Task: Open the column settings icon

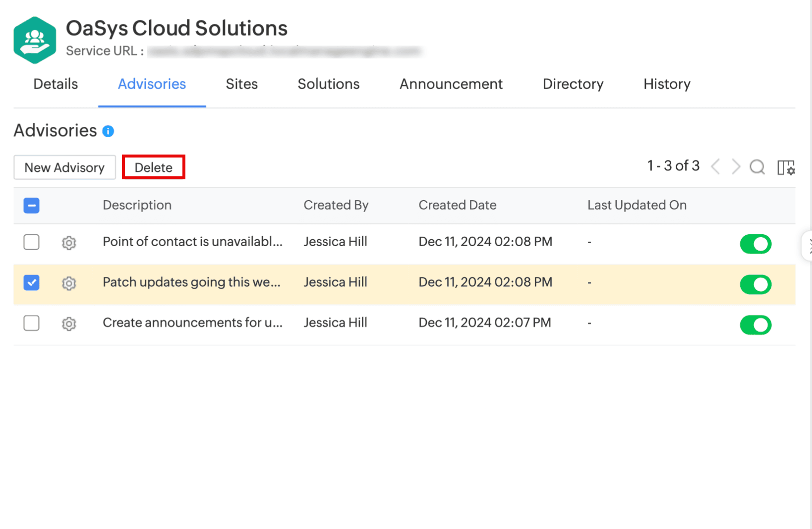Action: (786, 167)
